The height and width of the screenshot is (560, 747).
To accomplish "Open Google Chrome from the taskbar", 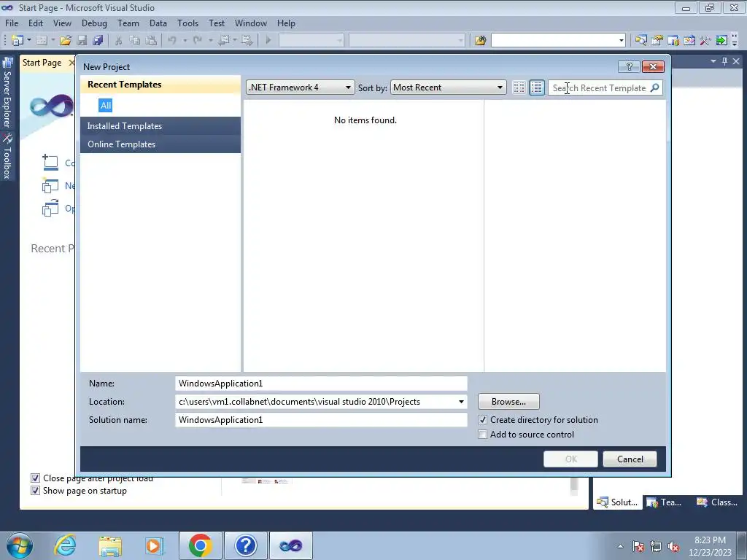I will pos(200,545).
